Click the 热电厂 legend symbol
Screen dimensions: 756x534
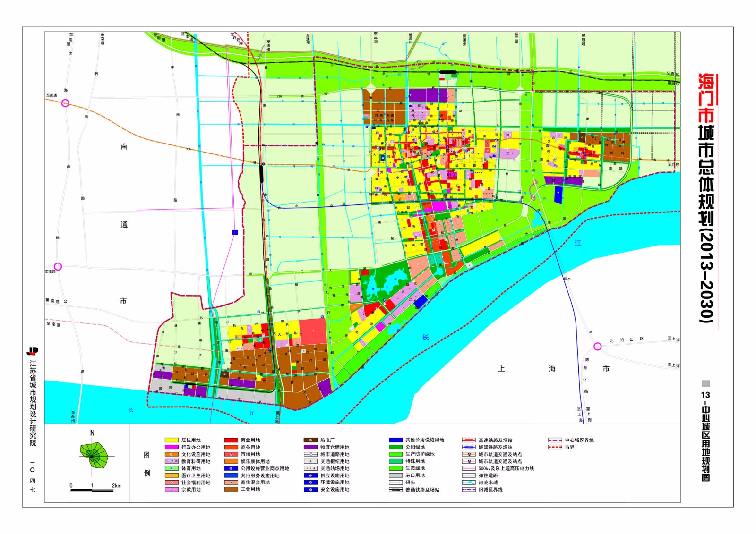click(x=310, y=440)
